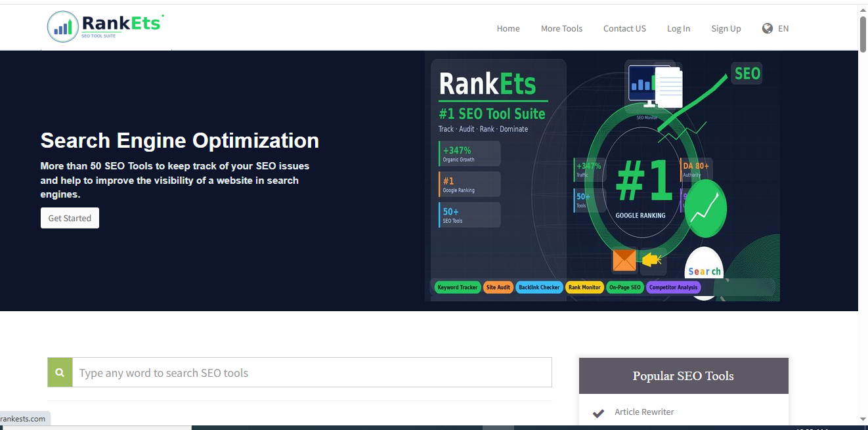This screenshot has height=430, width=868.
Task: Click the vertical scrollbar thumb
Action: tap(863, 33)
